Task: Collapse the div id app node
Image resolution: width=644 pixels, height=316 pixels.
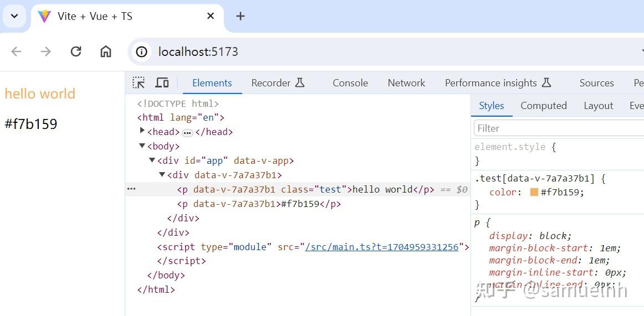Action: pos(152,160)
